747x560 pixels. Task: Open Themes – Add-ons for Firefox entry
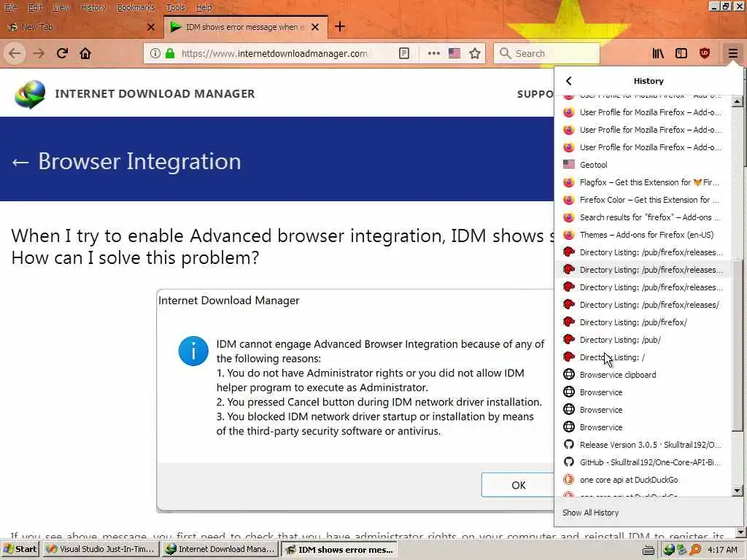(x=643, y=235)
